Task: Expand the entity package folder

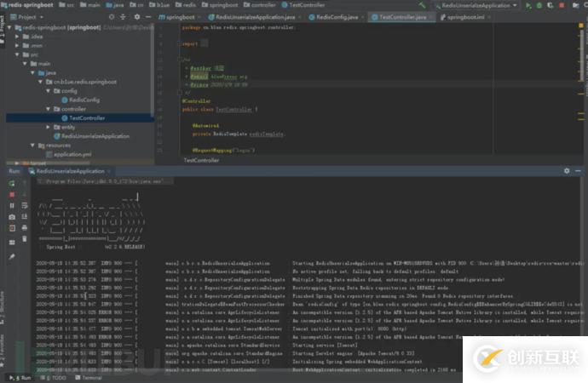Action: coord(49,127)
